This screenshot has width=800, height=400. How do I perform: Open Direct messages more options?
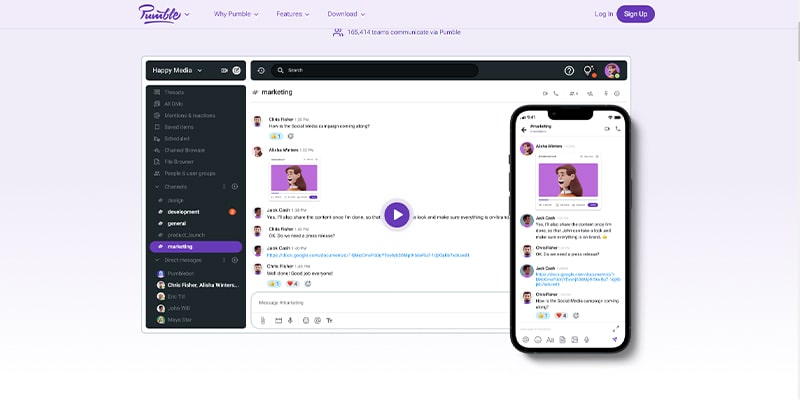tap(223, 260)
